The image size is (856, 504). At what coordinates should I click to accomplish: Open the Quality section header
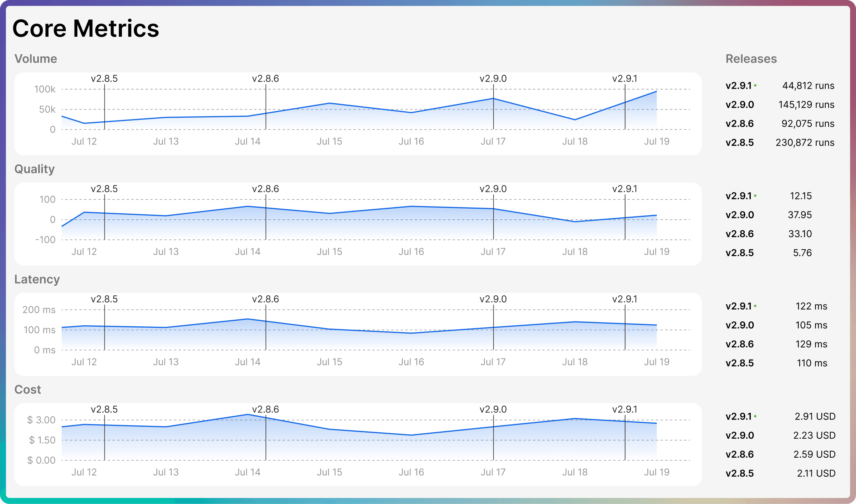pyautogui.click(x=34, y=169)
